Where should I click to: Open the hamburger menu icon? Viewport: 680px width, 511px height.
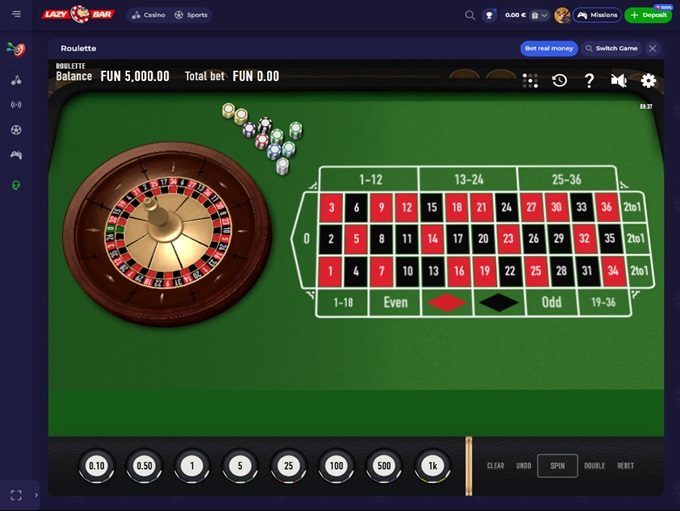[16, 14]
